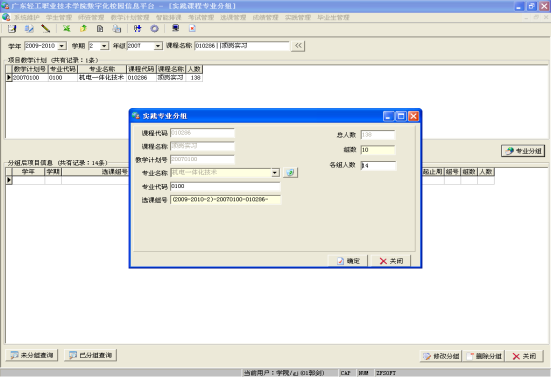The image size is (551, 378).
Task: Click the 20070100 cell in the top grid
Action: [30, 77]
